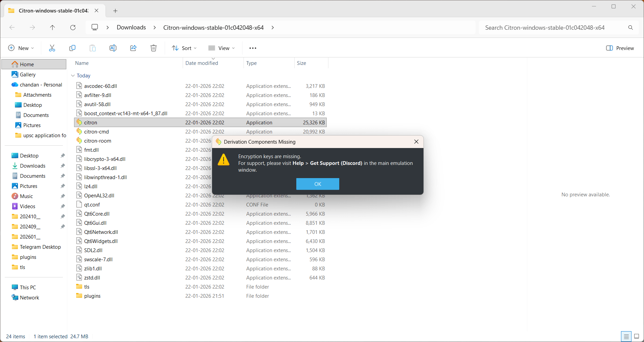Toggle the Preview pane button
The image size is (644, 342).
point(620,48)
